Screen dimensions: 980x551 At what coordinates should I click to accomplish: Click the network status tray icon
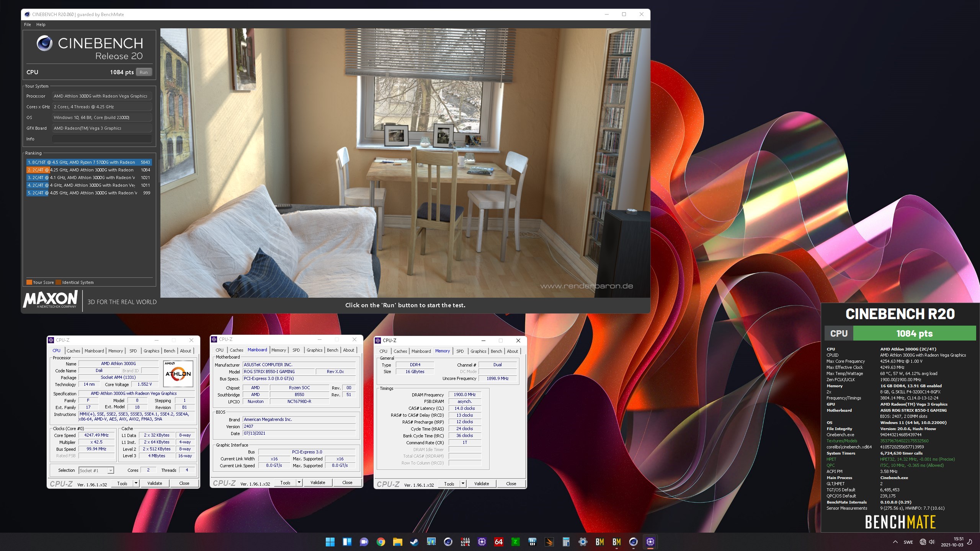pos(923,542)
